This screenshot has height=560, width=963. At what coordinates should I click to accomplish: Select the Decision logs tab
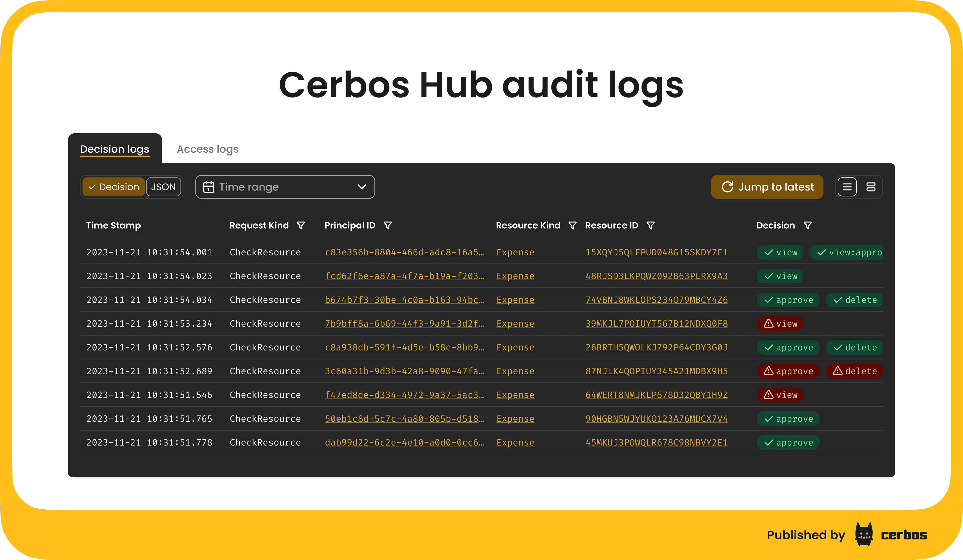click(x=115, y=149)
